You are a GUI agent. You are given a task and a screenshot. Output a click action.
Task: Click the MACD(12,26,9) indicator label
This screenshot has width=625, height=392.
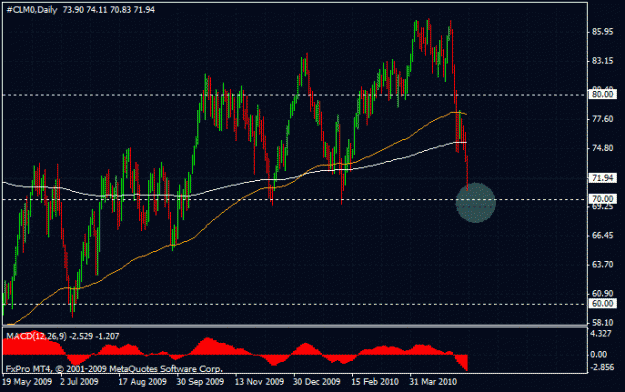[36, 336]
